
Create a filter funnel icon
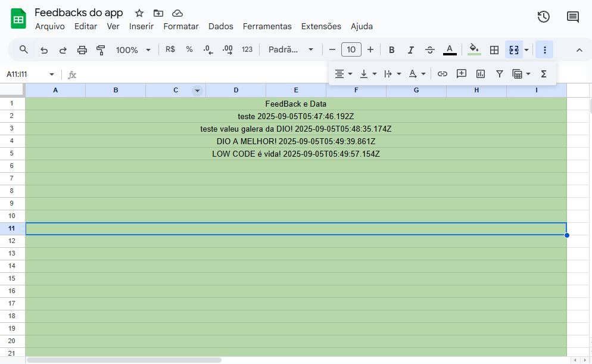click(x=500, y=74)
